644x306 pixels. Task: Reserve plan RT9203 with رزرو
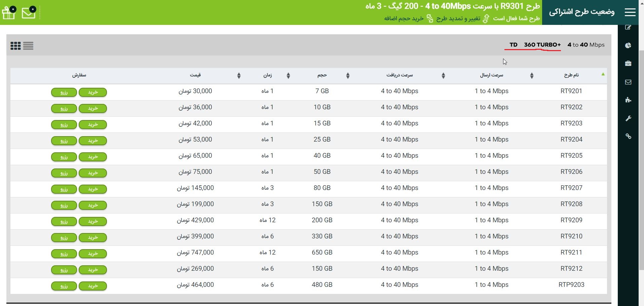(64, 124)
